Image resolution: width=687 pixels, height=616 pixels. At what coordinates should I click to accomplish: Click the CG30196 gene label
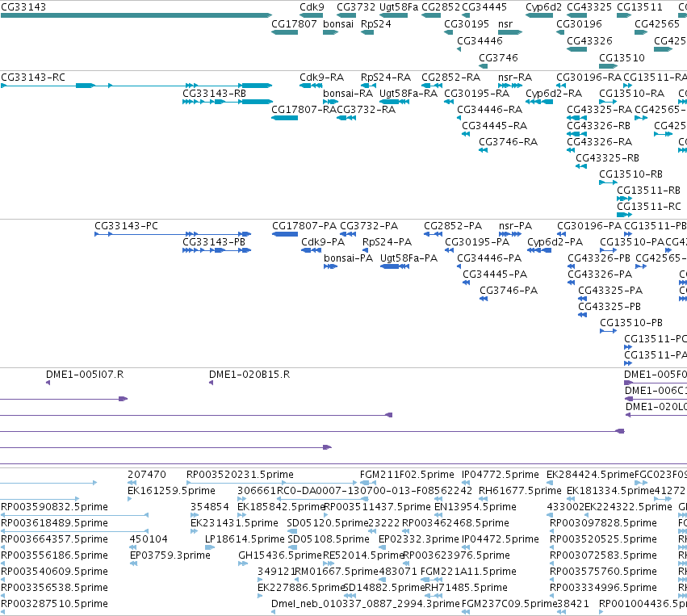click(x=579, y=24)
